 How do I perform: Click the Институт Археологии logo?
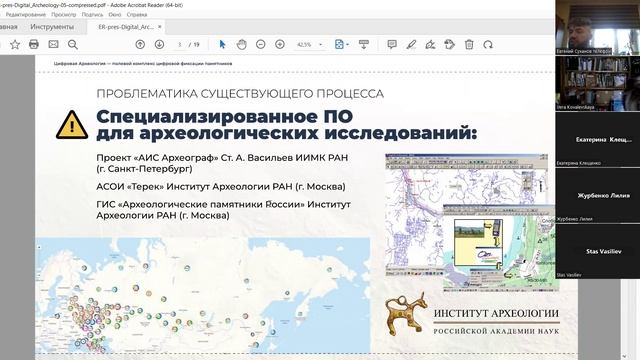tap(472, 315)
